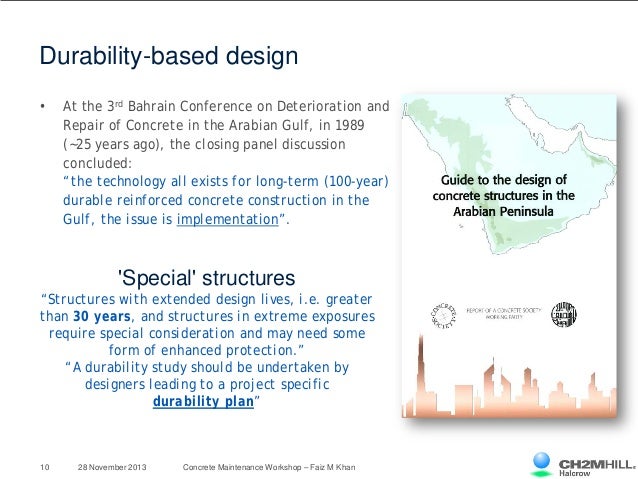638x479 pixels.
Task: Click the underlined word 'implementation'
Action: pos(227,219)
